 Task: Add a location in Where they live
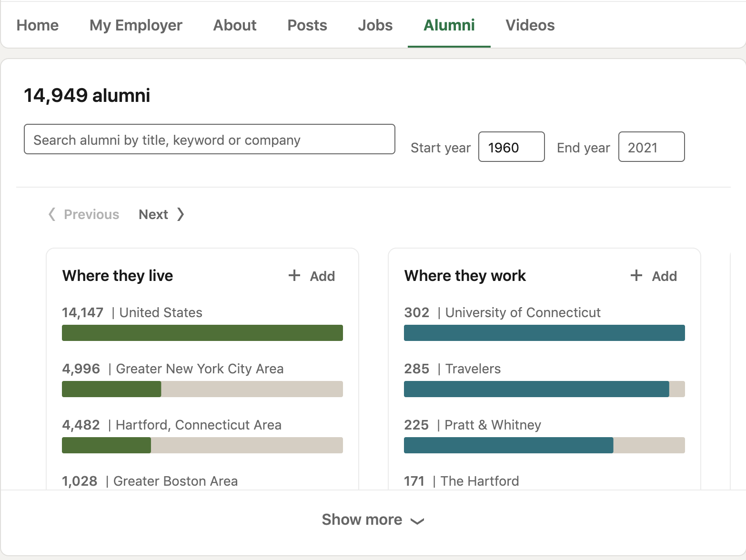pyautogui.click(x=312, y=276)
